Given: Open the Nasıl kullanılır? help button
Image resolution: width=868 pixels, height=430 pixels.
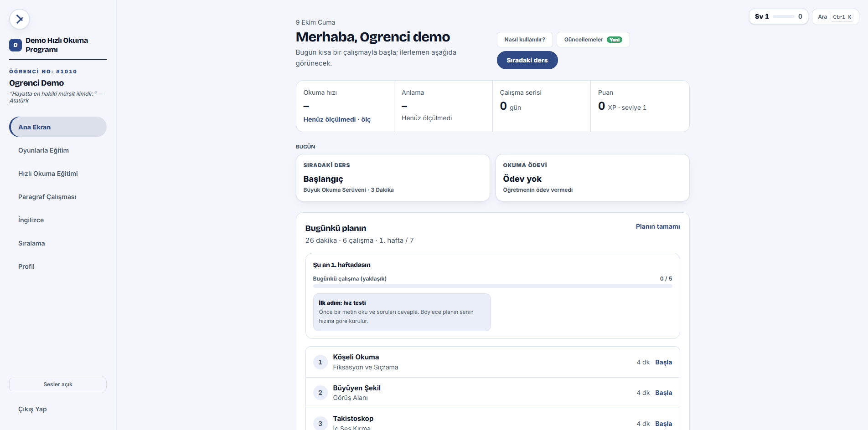Looking at the screenshot, I should [x=525, y=40].
